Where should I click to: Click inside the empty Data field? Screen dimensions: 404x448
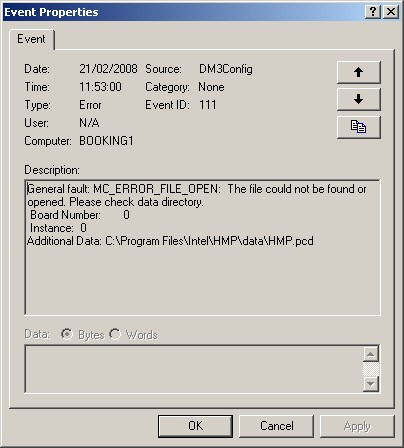pyautogui.click(x=194, y=369)
